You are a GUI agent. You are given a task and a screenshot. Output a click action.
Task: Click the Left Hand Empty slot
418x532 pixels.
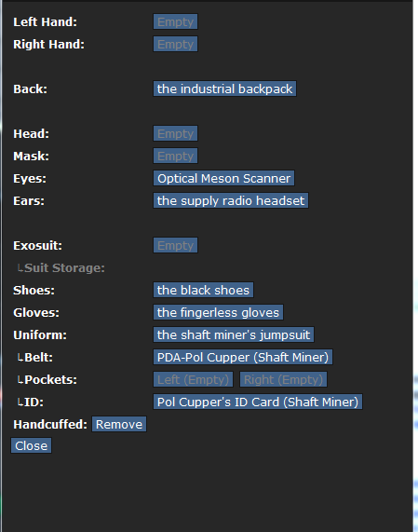coord(175,21)
